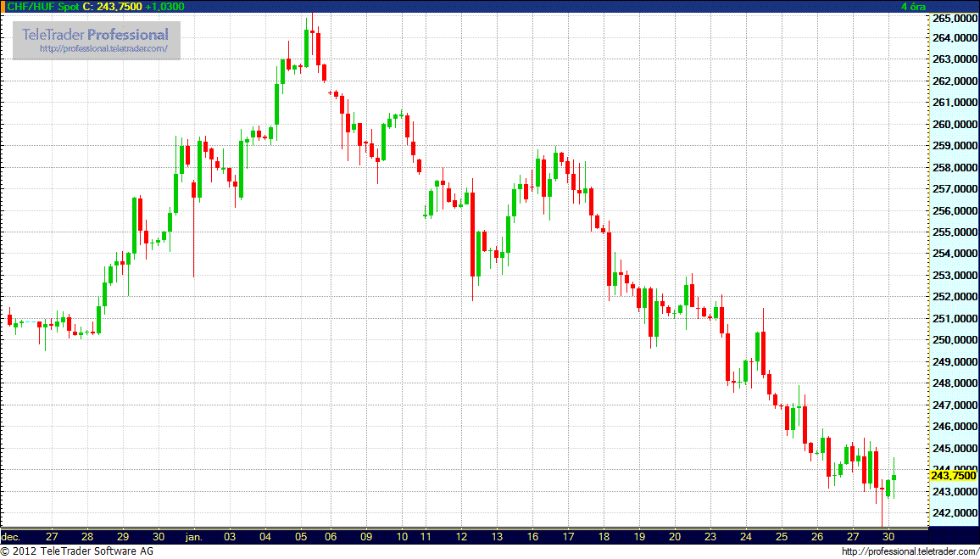Click the 259,0000 price axis label

point(955,146)
